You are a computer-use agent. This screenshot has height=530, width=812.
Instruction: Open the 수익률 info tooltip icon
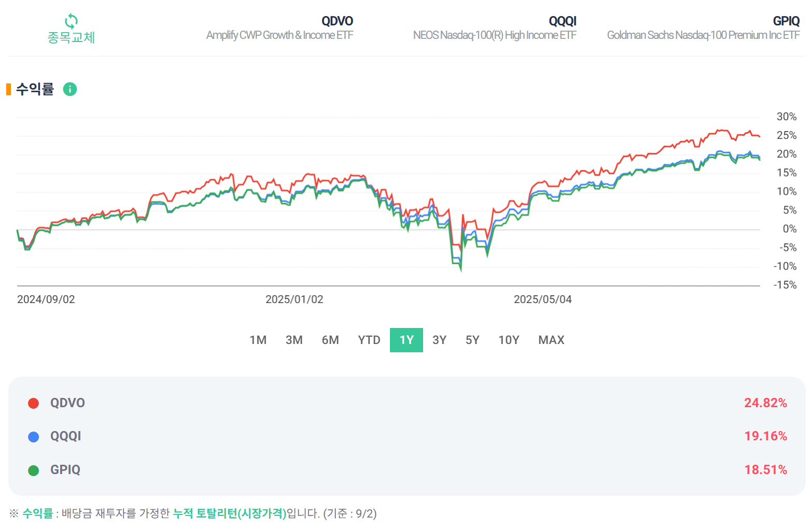click(70, 89)
